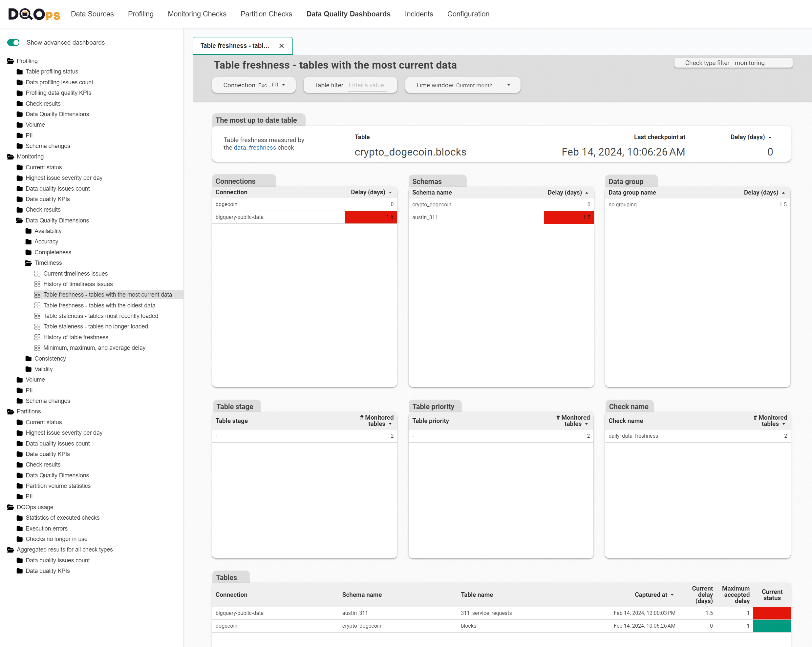The width and height of the screenshot is (812, 647).
Task: Click the folder icon beside DQOps usage
Action: pos(10,507)
